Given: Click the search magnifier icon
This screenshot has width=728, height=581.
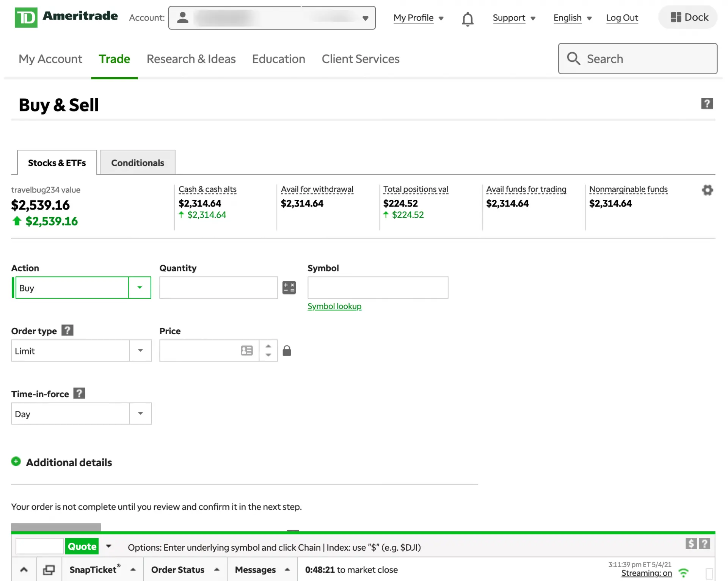Looking at the screenshot, I should [x=573, y=58].
